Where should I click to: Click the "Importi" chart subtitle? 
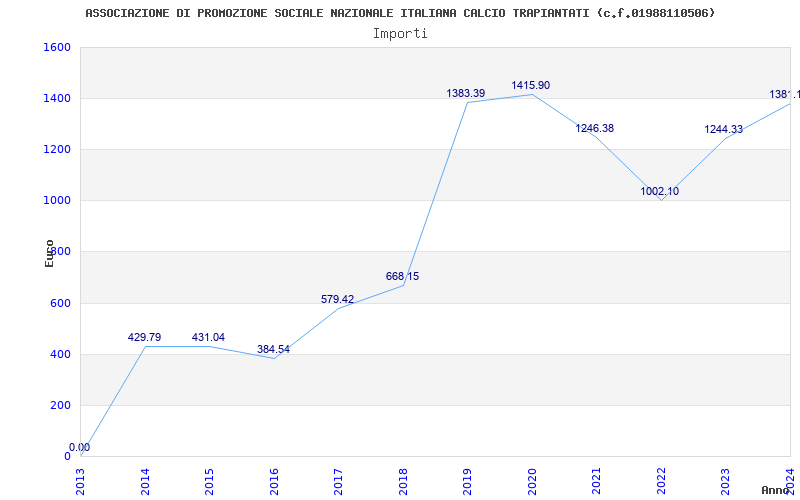pyautogui.click(x=400, y=33)
